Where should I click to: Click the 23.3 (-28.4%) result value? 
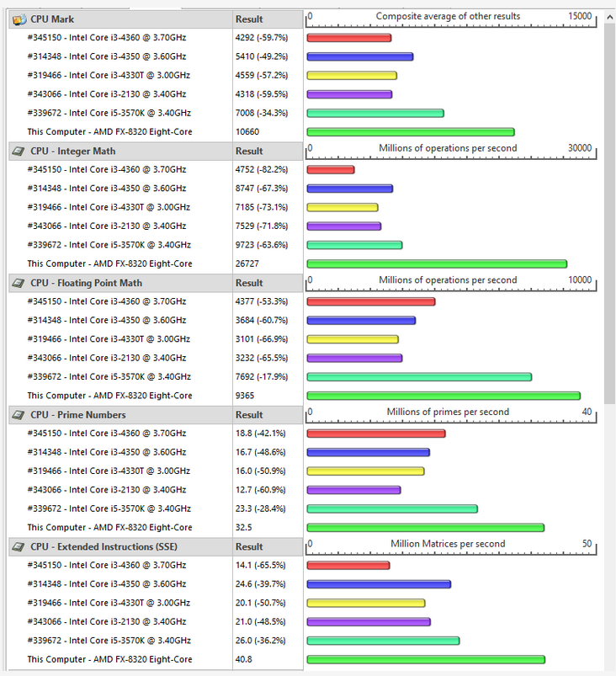point(260,509)
